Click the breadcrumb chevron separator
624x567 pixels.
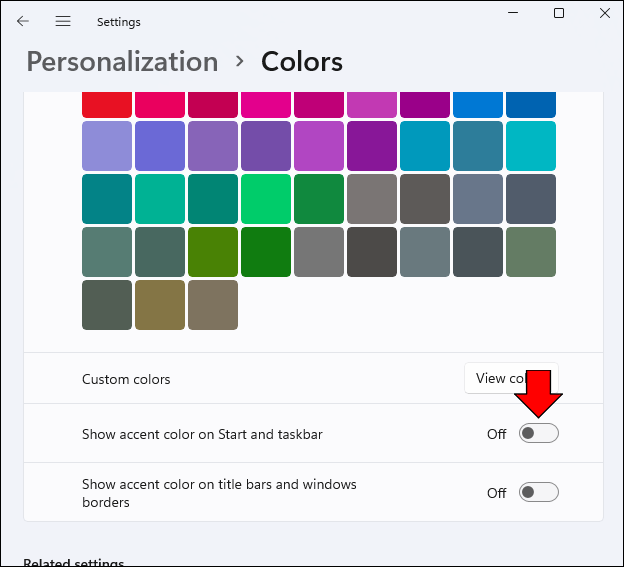240,61
